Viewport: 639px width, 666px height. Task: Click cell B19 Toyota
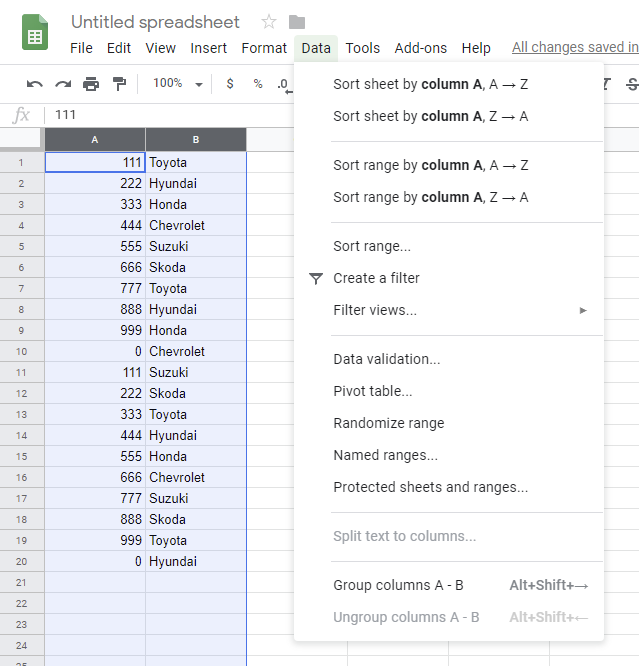point(196,540)
